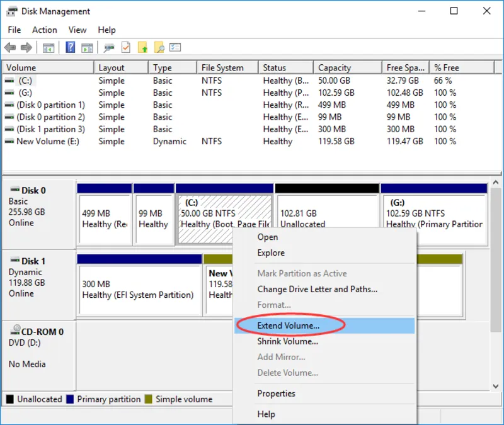Select Explore in the context menu
504x425 pixels.
(x=271, y=252)
